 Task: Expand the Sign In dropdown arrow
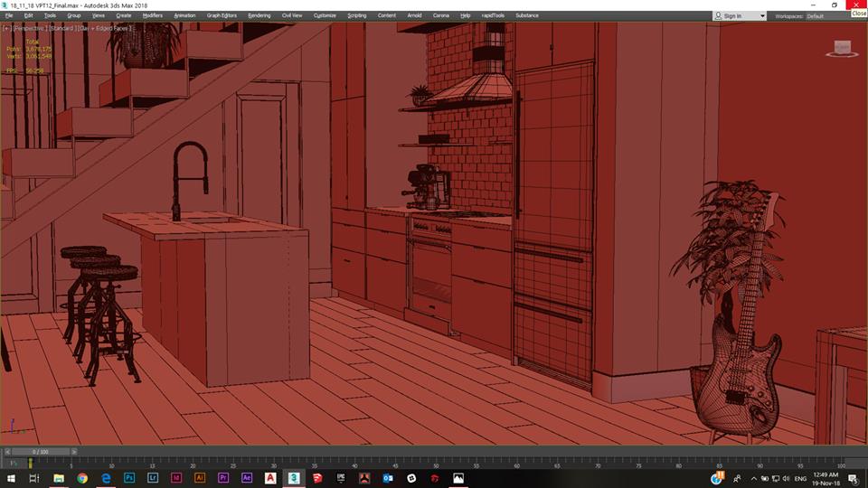(762, 16)
